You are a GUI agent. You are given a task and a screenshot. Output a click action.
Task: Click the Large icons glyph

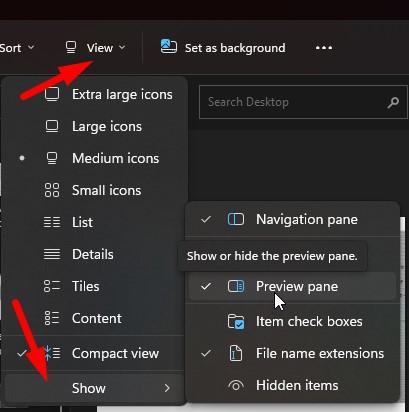point(52,126)
